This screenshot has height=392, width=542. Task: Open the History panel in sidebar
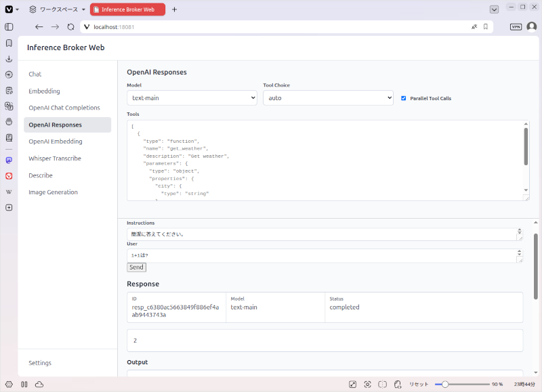pyautogui.click(x=9, y=74)
